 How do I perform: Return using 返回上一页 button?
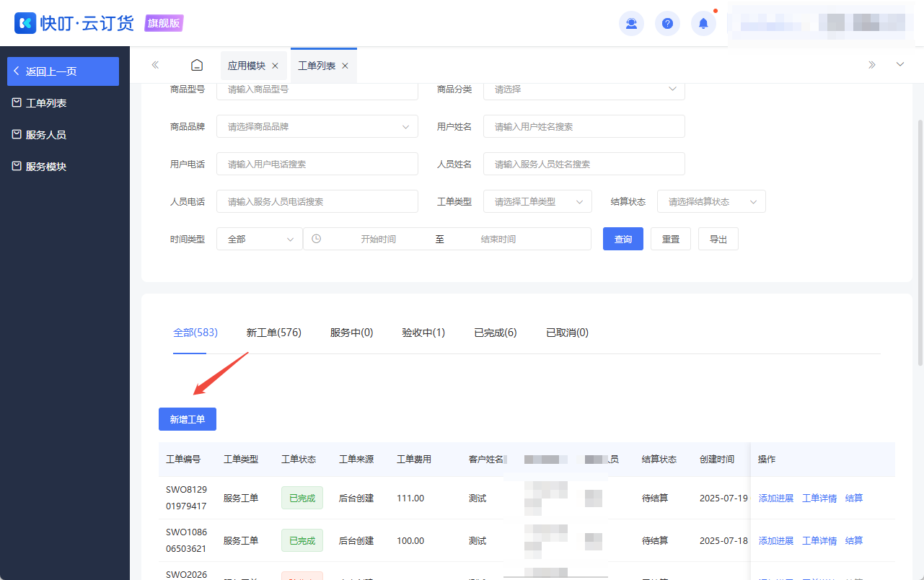click(x=63, y=71)
